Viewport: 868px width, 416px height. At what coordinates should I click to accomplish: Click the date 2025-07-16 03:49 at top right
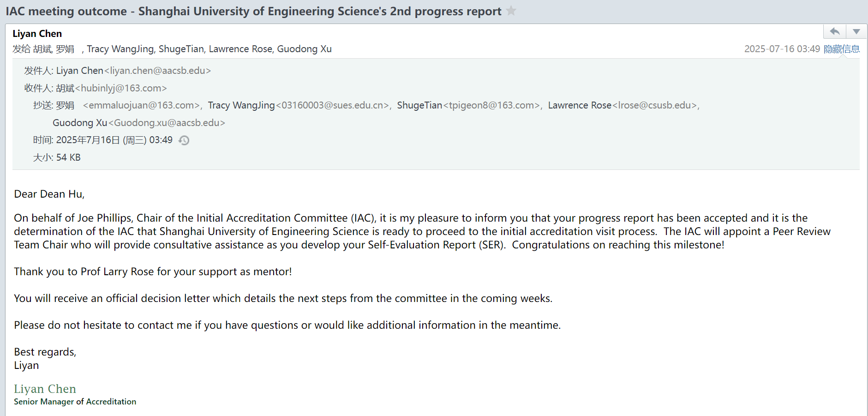pos(782,49)
